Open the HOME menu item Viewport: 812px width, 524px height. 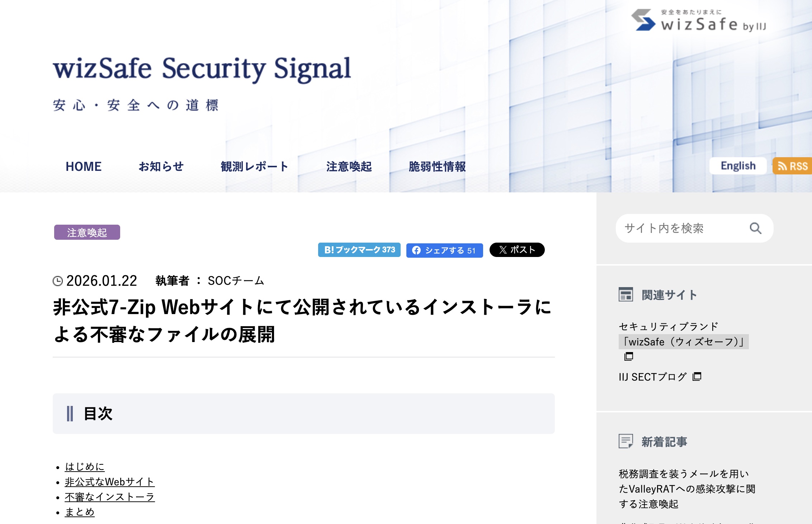click(x=84, y=166)
